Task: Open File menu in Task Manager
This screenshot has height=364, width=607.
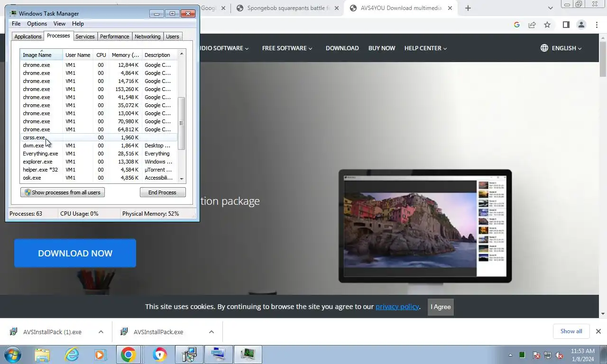Action: (16, 24)
